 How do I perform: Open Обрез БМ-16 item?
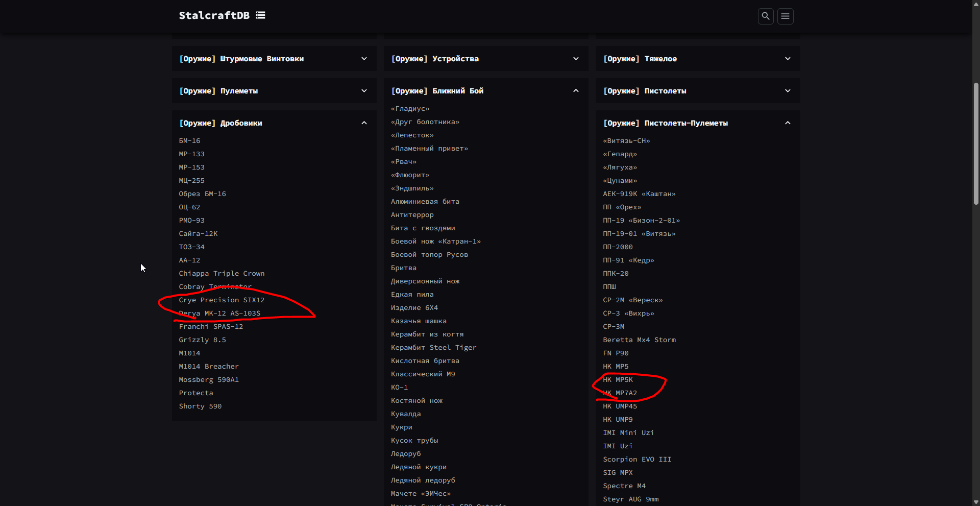pyautogui.click(x=202, y=194)
